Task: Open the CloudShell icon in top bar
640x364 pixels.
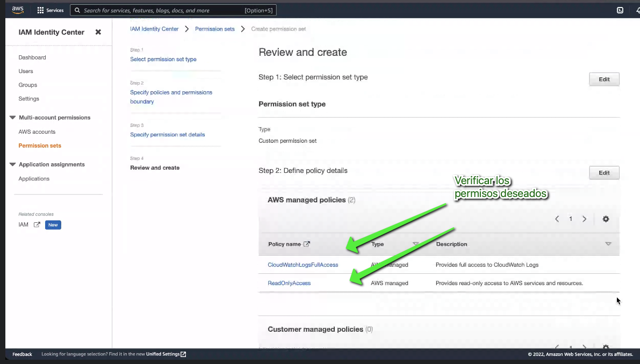Action: tap(620, 10)
